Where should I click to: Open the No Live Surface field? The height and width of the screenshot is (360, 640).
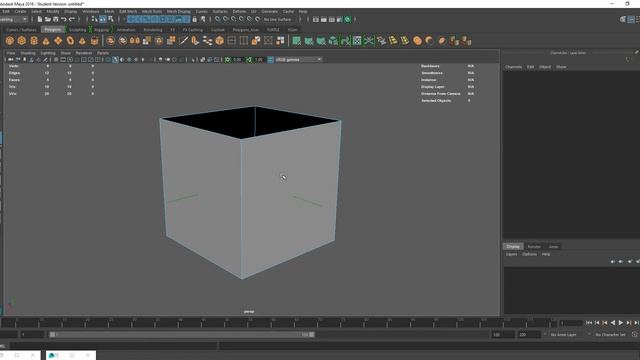tap(278, 19)
